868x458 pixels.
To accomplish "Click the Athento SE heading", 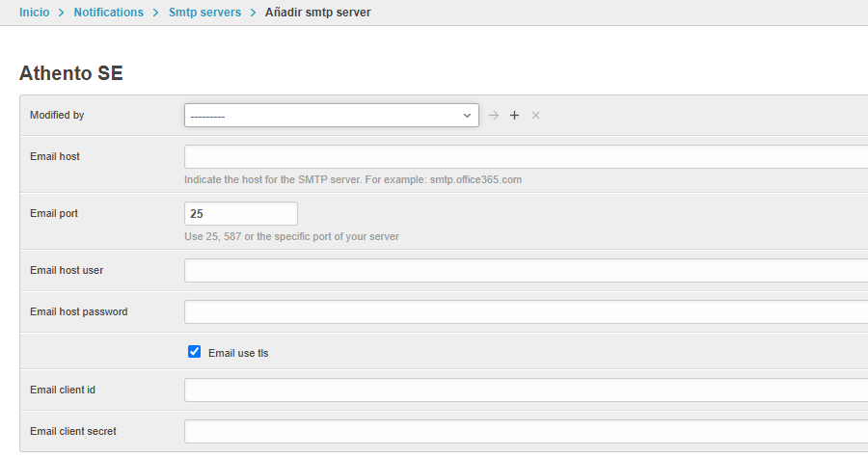I will [x=71, y=73].
